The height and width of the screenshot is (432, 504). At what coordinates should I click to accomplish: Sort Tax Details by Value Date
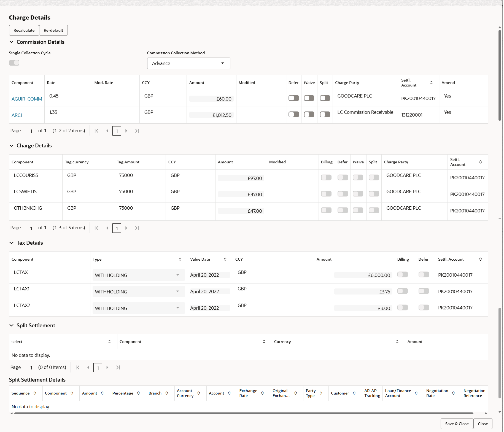(225, 259)
